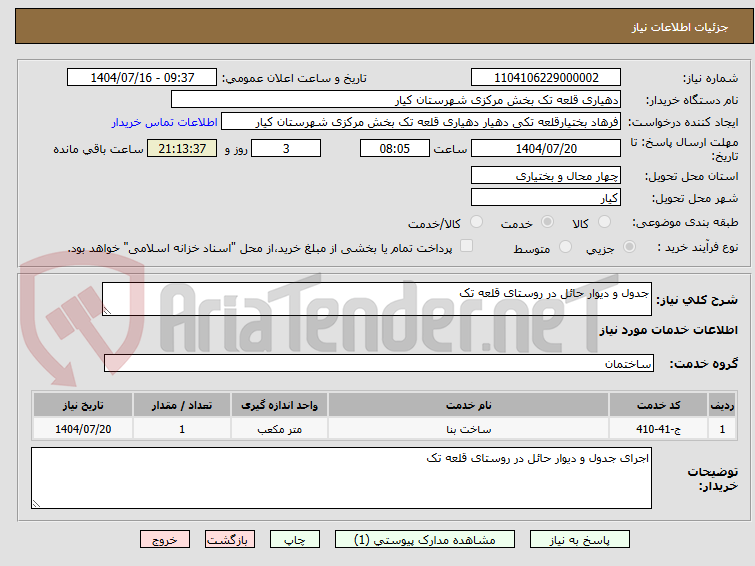
Task: Select the جزیی purchase type radio
Action: pos(629,247)
